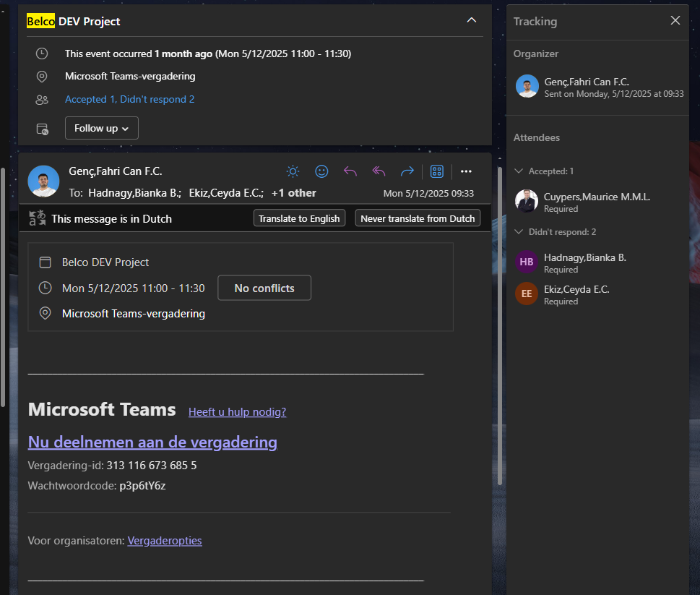Open the more actions ellipsis menu
The height and width of the screenshot is (595, 700).
466,171
